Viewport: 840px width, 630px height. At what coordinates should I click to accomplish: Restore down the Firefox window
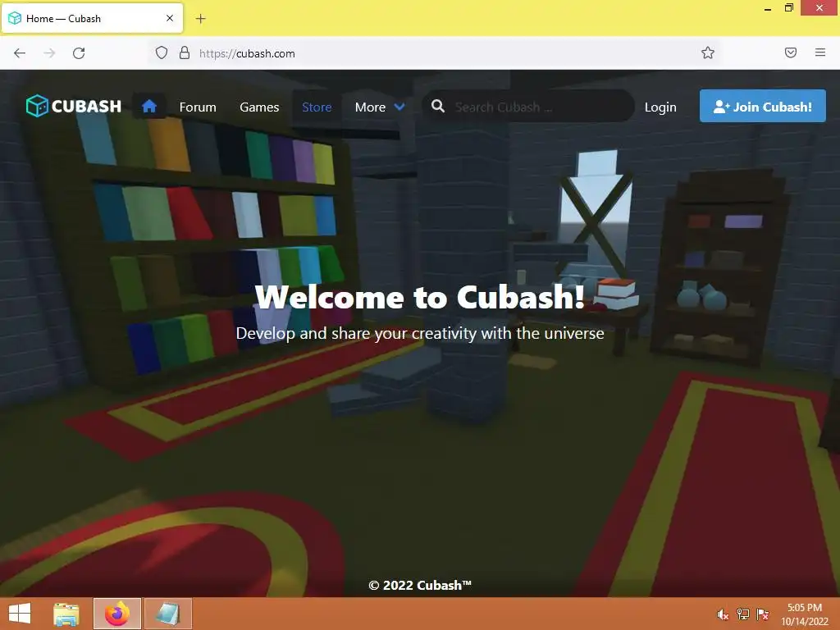(x=789, y=8)
